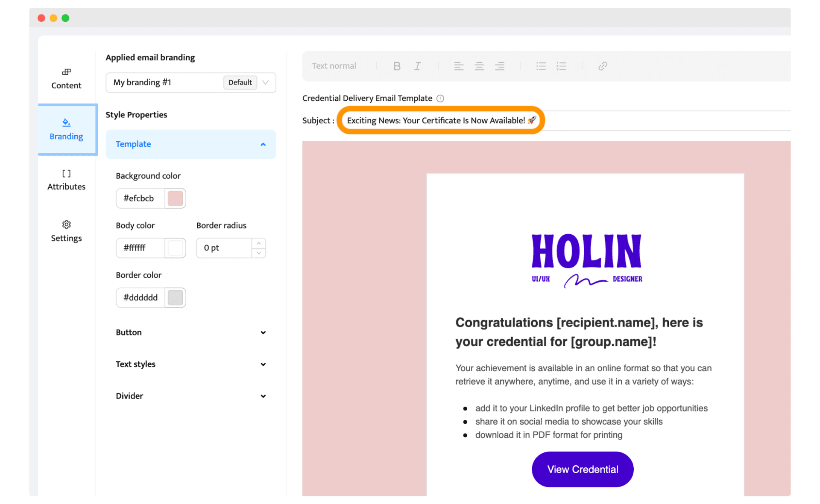
Task: Insert a hyperlink using the link icon
Action: pos(602,66)
